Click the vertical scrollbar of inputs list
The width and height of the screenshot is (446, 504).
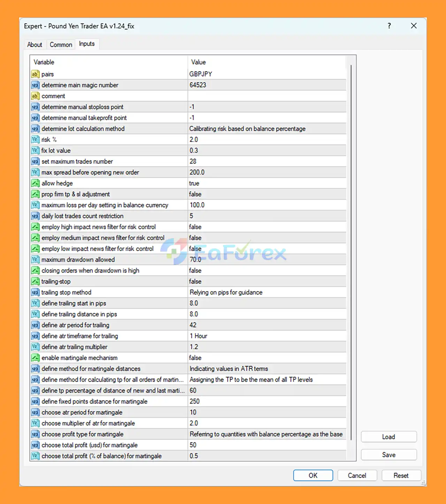point(351,251)
